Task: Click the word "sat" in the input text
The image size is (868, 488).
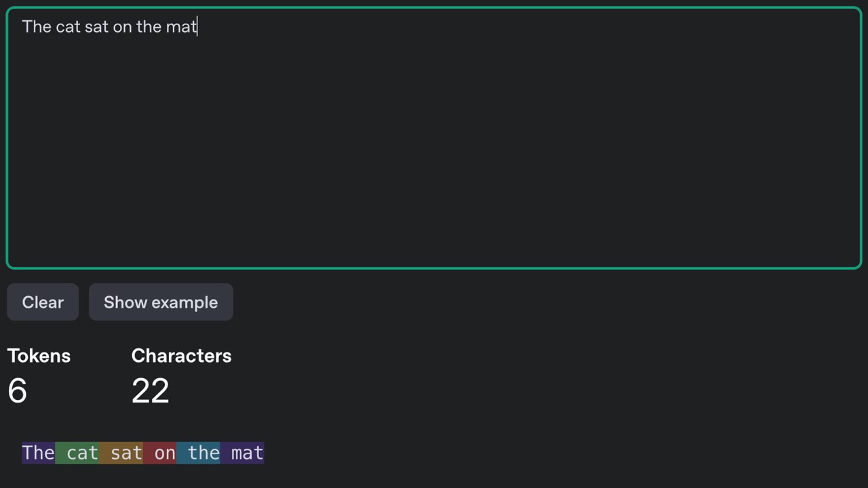Action: click(x=96, y=27)
